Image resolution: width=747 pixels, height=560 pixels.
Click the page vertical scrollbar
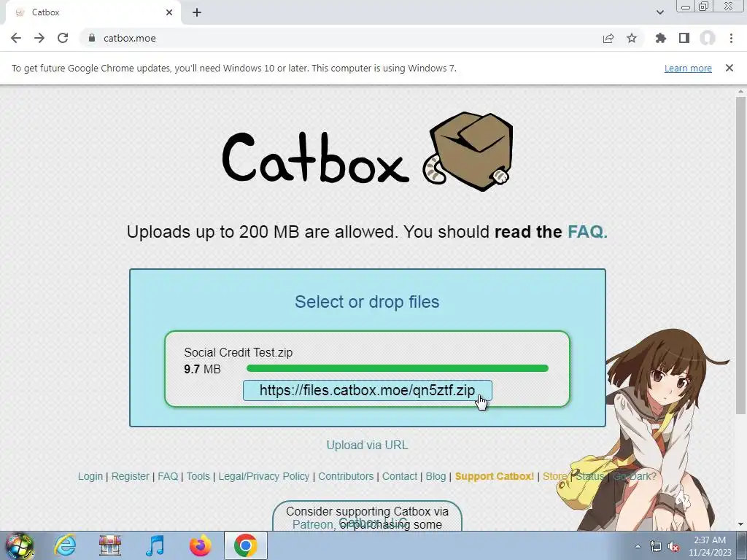point(740,254)
